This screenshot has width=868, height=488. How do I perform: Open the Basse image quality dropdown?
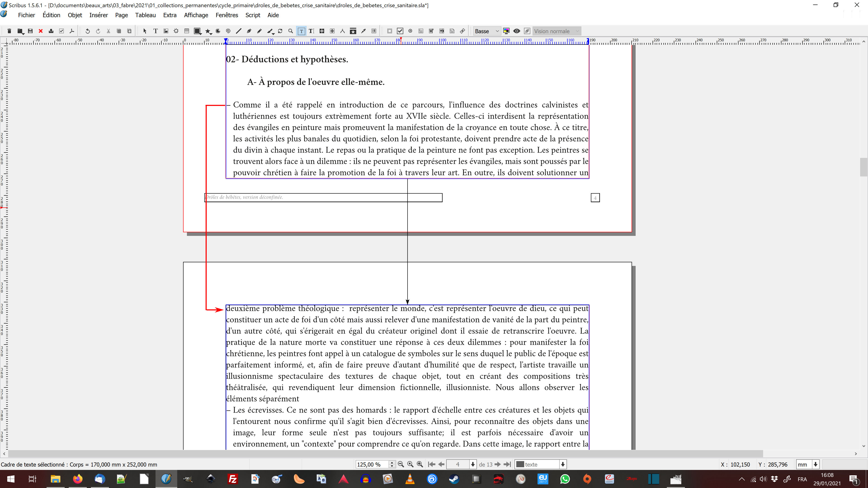[487, 31]
